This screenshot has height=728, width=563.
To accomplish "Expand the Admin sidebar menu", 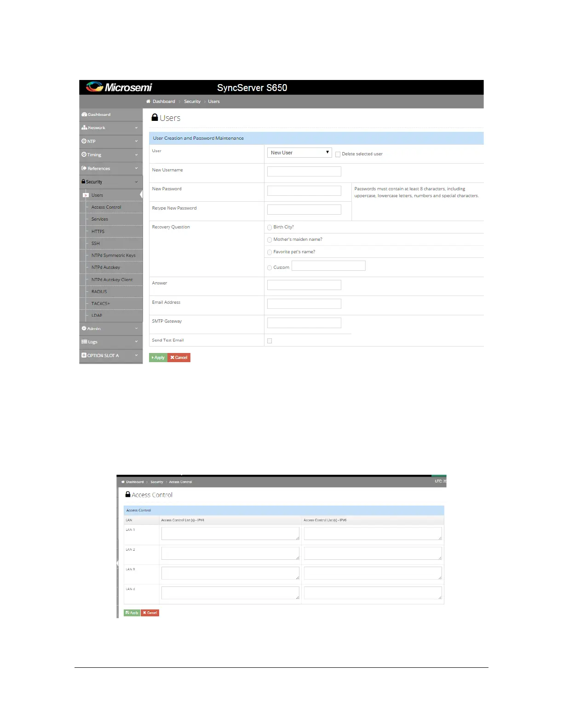I will click(x=111, y=329).
